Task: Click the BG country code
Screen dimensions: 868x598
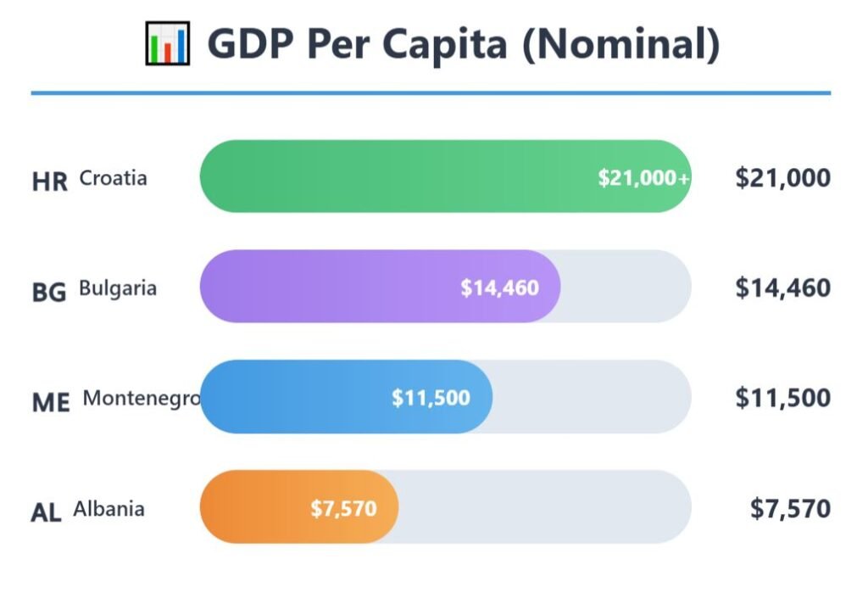Action: (x=48, y=292)
